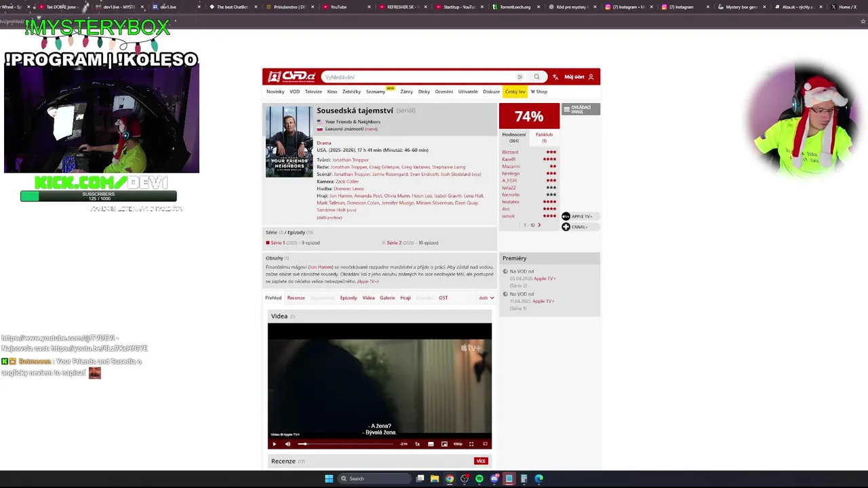Viewport: 868px width, 488px height.
Task: Go to next ratings page arrow
Action: pyautogui.click(x=539, y=225)
